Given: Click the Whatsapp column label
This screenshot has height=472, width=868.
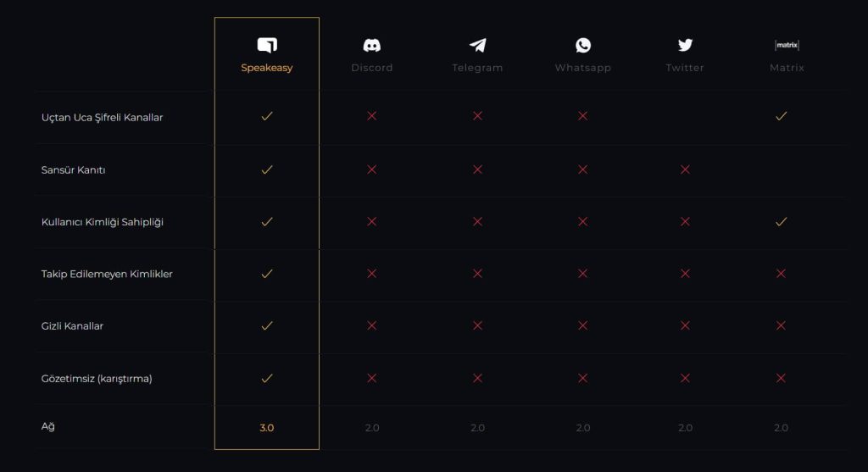Looking at the screenshot, I should (583, 68).
